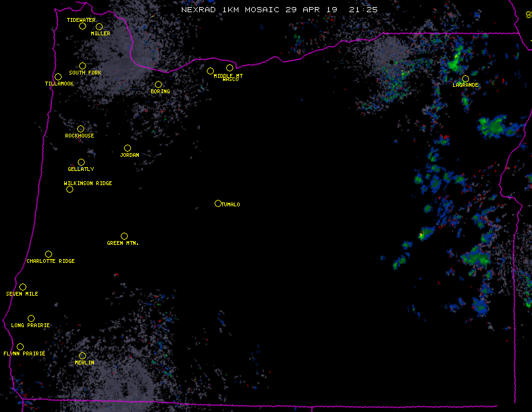Click the Boring station circle marker
Viewport: 532px width, 412px height.
[x=158, y=85]
